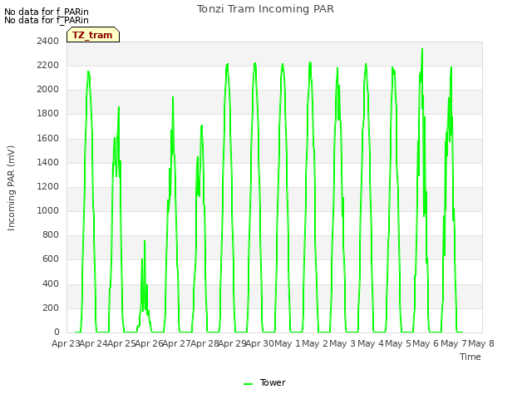Click the 400 y-axis tick label
Viewport: 532px width, 399px height.
coord(51,284)
